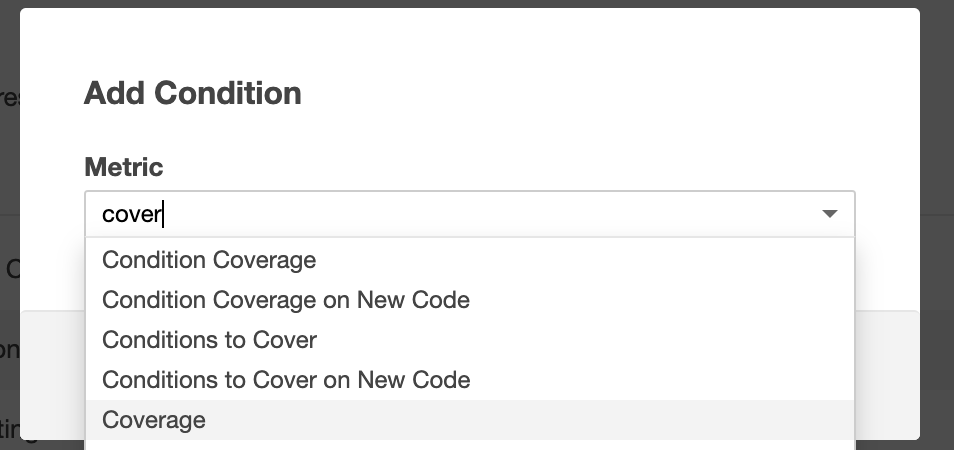Click the dimmed backdrop right of the dialog
Screen dimensions: 954x450
point(937,200)
